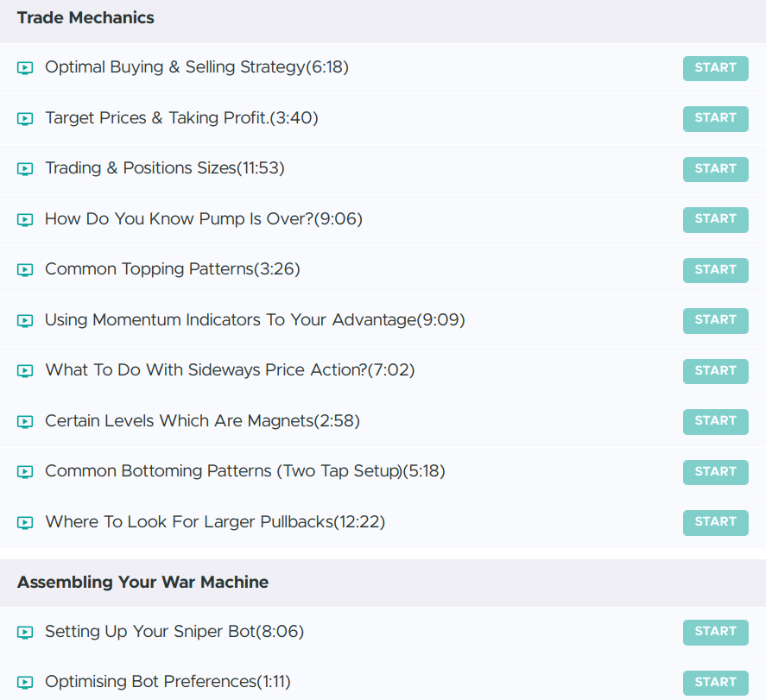Start the Using Momentum Indicators lesson via START button
Screen dimensions: 772x700
pyautogui.click(x=715, y=320)
